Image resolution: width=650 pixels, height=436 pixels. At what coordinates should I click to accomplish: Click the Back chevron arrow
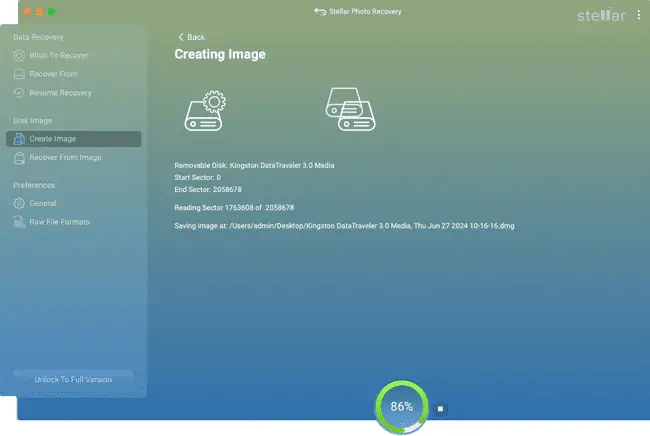pos(181,37)
